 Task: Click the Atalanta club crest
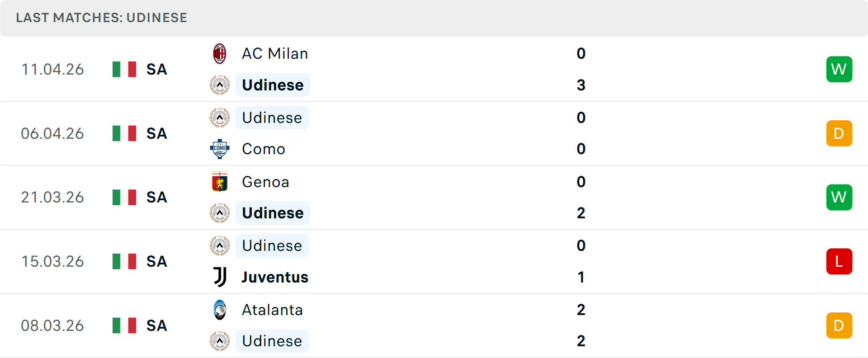(220, 310)
